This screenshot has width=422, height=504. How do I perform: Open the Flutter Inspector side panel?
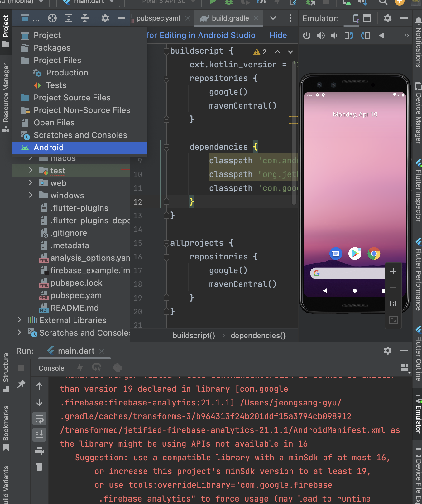click(418, 190)
